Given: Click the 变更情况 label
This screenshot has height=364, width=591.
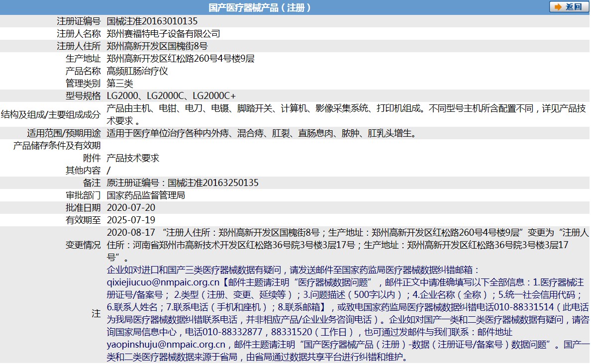Looking at the screenshot, I should [x=83, y=245].
